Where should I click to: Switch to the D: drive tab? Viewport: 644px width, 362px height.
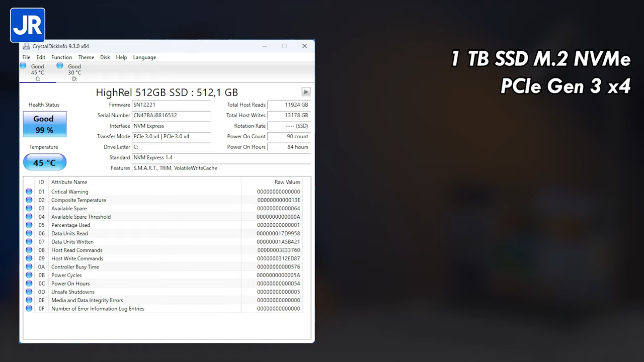click(74, 72)
